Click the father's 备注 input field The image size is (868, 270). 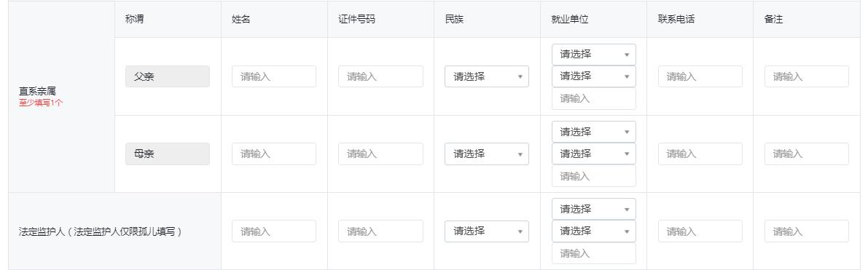pos(807,76)
